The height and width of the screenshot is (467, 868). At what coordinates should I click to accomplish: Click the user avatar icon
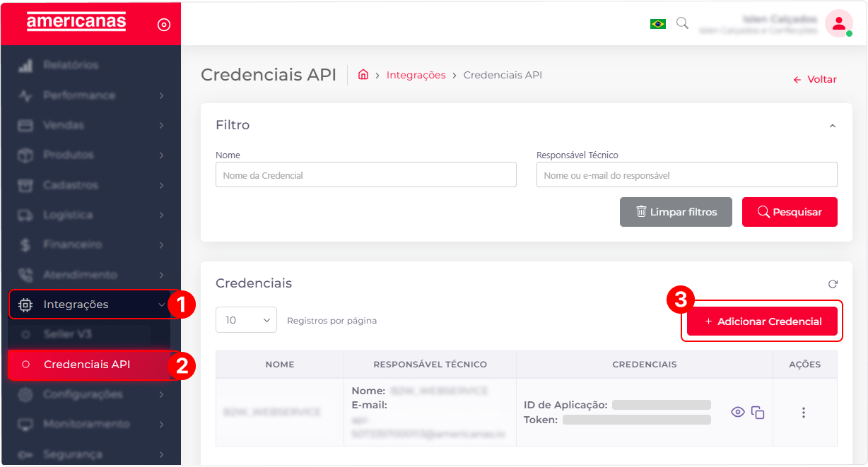pos(838,23)
